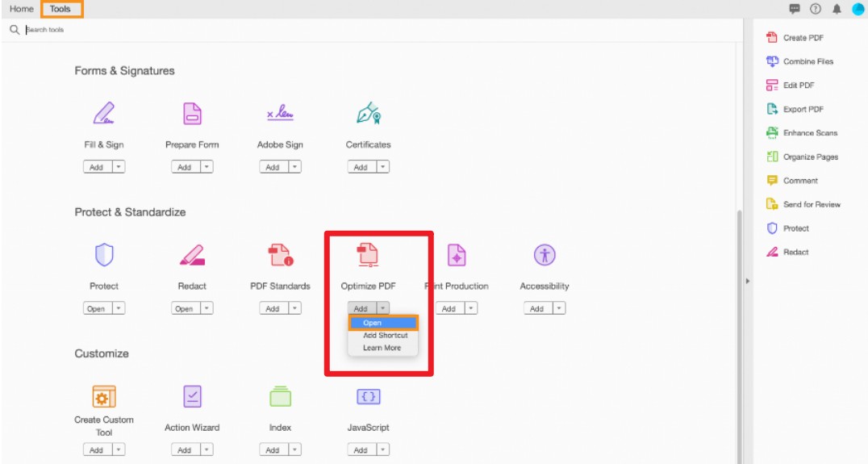Open the JavaScript tool icon
Image resolution: width=868 pixels, height=464 pixels.
(x=368, y=396)
